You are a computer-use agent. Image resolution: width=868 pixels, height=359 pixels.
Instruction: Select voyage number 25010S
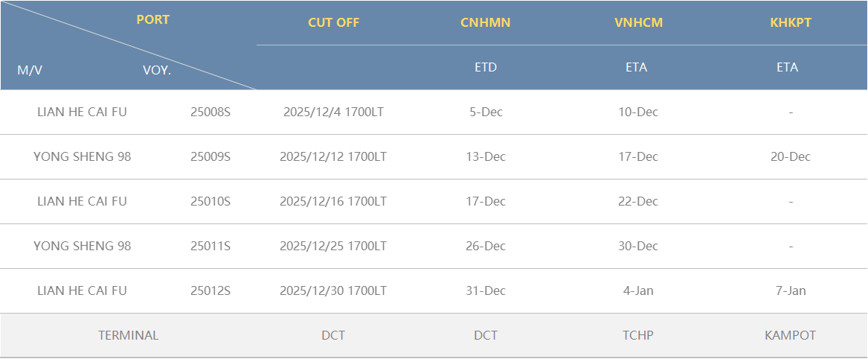click(210, 202)
